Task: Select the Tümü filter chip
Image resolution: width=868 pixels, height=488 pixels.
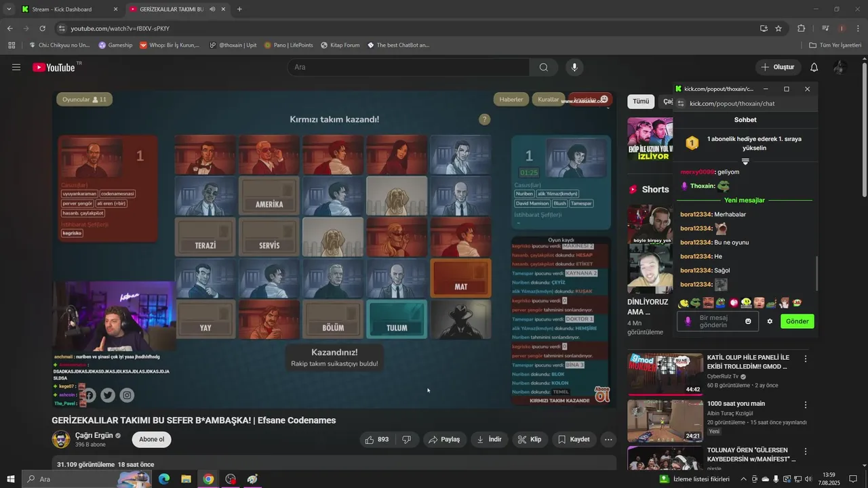Action: (x=641, y=102)
